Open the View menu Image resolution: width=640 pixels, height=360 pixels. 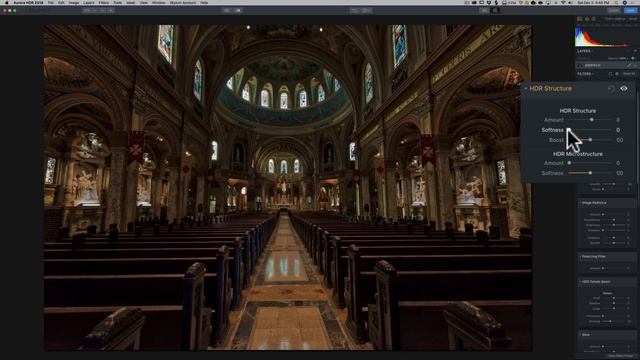pos(144,2)
